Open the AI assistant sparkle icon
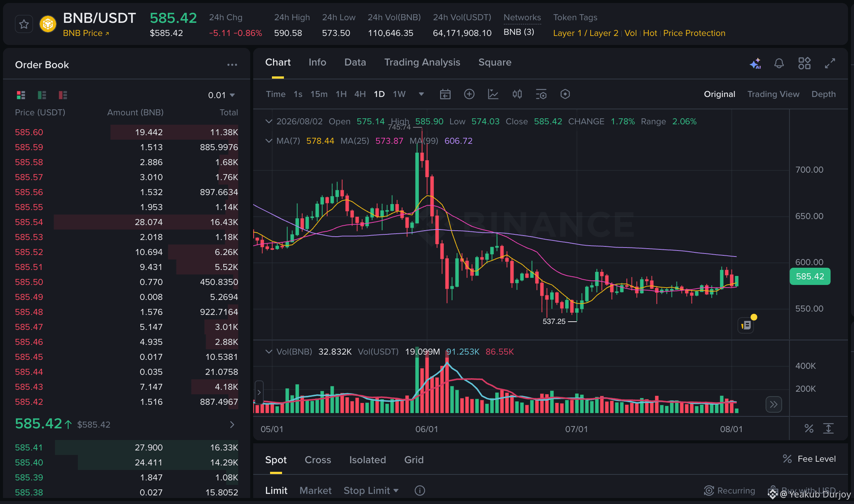The image size is (854, 504). 755,63
